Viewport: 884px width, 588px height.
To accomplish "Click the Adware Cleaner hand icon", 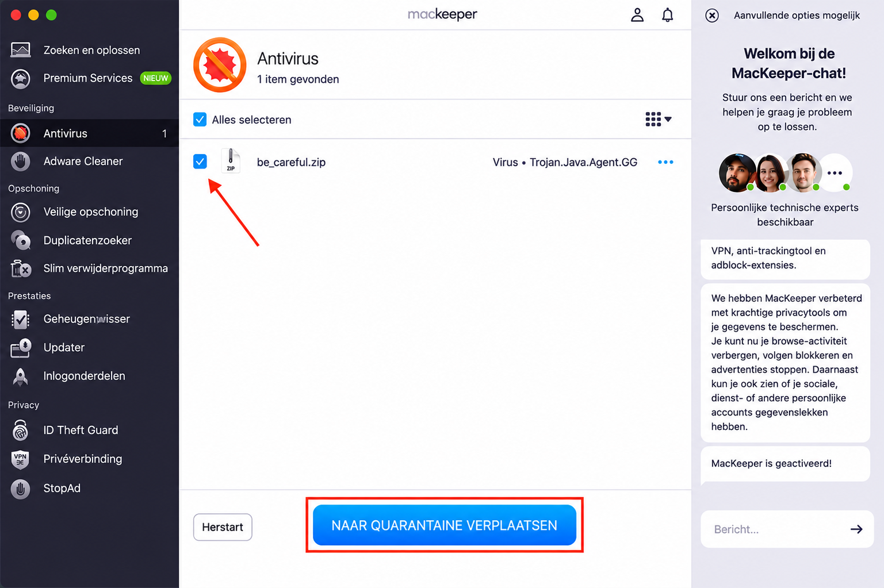I will click(21, 162).
